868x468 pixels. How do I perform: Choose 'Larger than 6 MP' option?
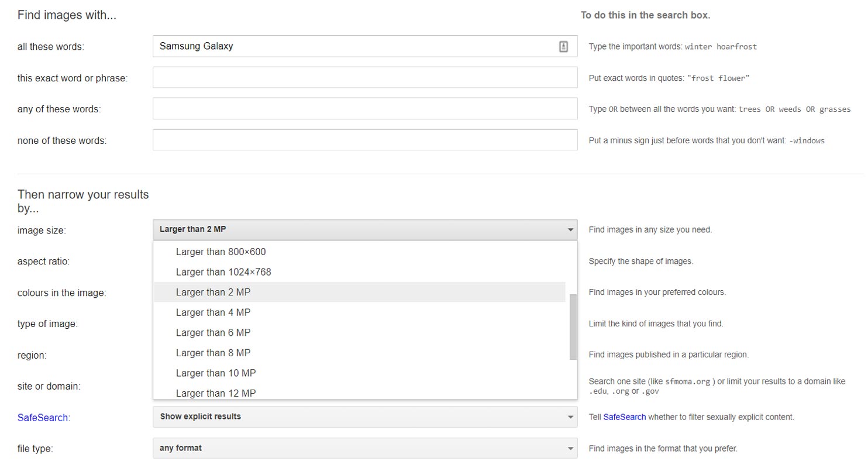pos(359,333)
